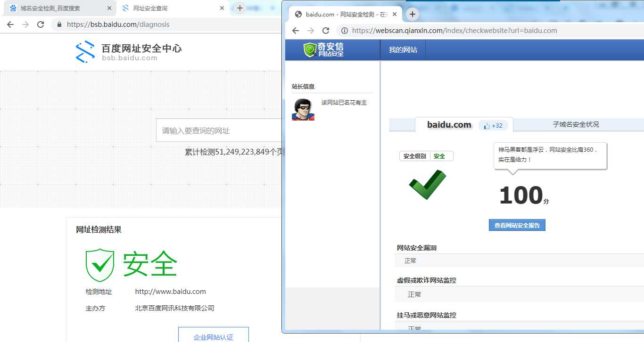Screen dimensions: 644x342
Task: Click the large green checkmark icon
Action: [x=428, y=184]
